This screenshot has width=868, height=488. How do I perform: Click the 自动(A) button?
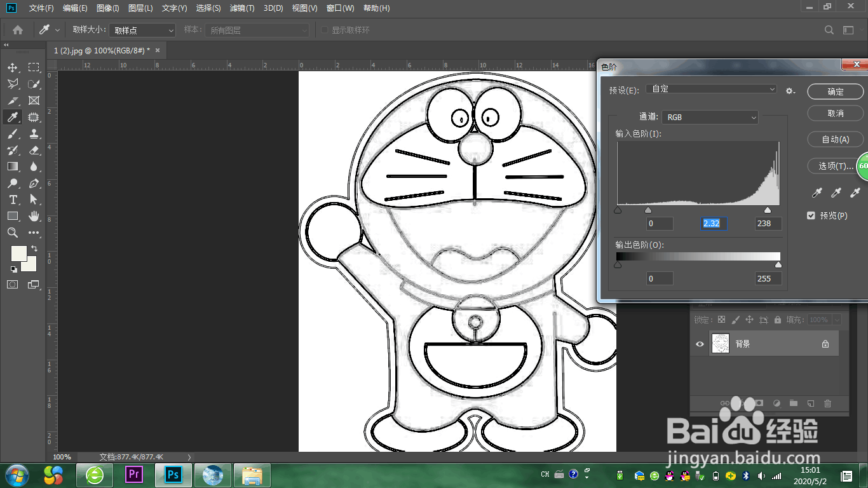[836, 140]
